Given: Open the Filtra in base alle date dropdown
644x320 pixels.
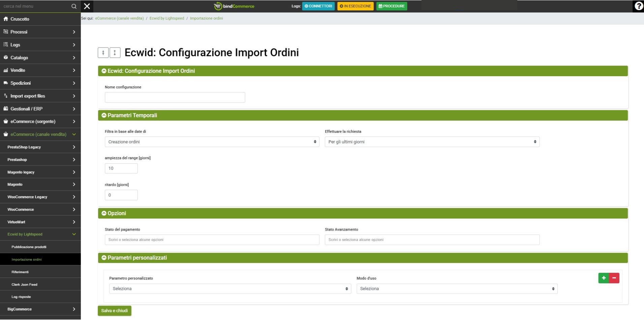Looking at the screenshot, I should click(212, 142).
